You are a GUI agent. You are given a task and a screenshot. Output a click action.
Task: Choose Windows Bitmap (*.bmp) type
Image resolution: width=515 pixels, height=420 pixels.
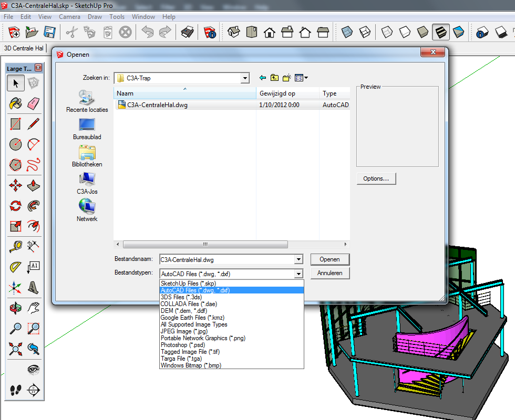[x=232, y=365]
